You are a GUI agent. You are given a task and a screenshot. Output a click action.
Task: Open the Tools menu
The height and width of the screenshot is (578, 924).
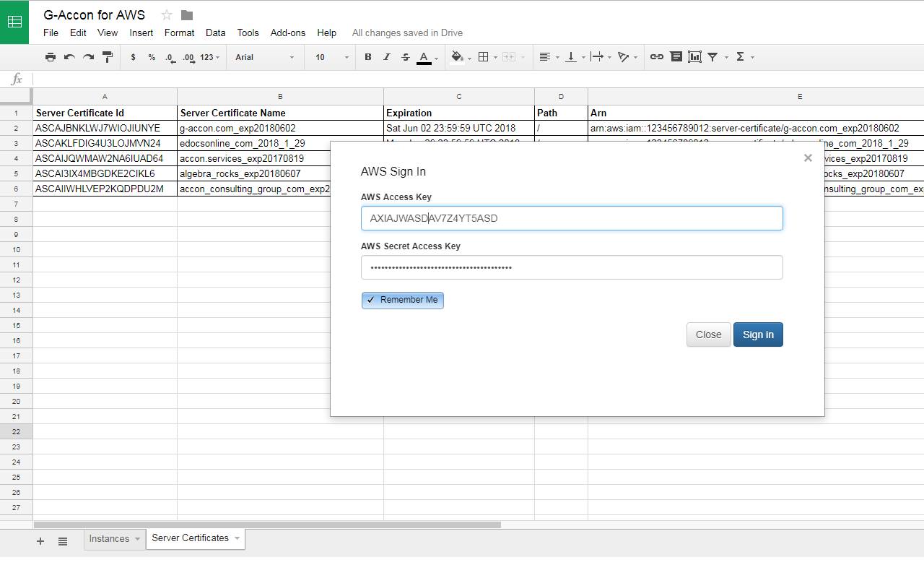coord(248,33)
